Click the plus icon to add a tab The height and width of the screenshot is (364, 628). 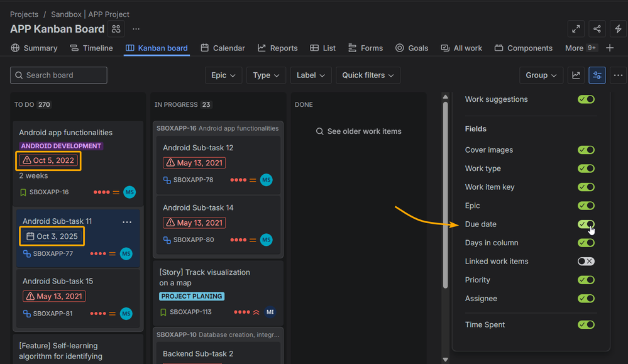coord(610,48)
